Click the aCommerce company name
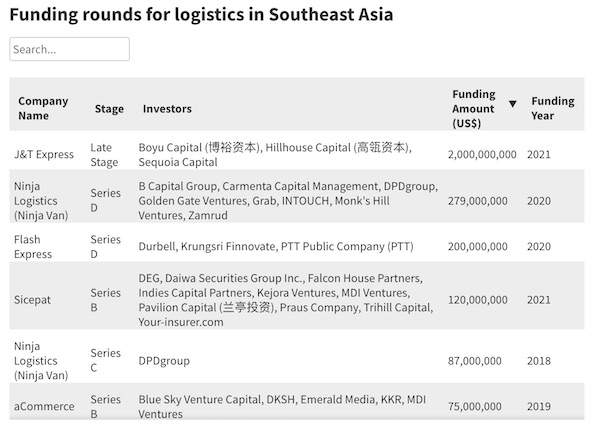The width and height of the screenshot is (600, 424). pos(44,407)
